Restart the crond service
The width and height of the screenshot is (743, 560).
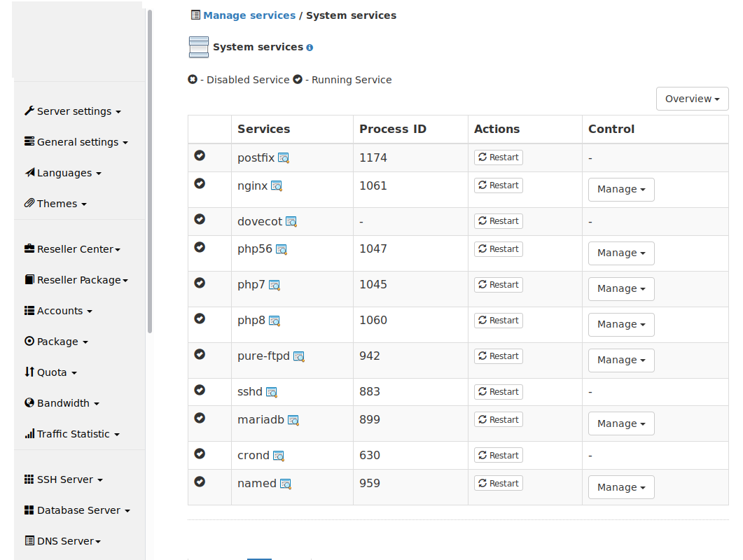pyautogui.click(x=499, y=455)
